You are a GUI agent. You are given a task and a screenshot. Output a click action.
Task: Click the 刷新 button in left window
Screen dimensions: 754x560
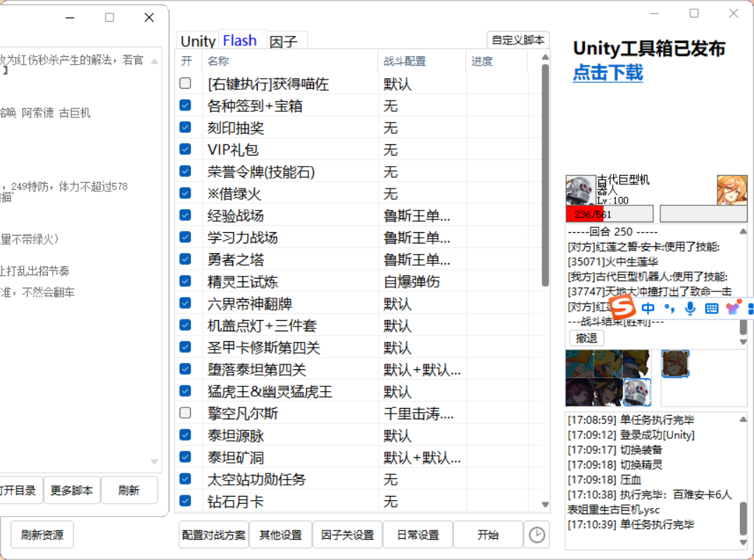tap(129, 490)
